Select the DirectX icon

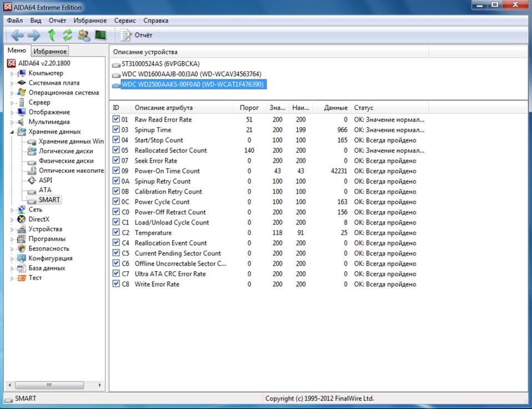coord(21,220)
